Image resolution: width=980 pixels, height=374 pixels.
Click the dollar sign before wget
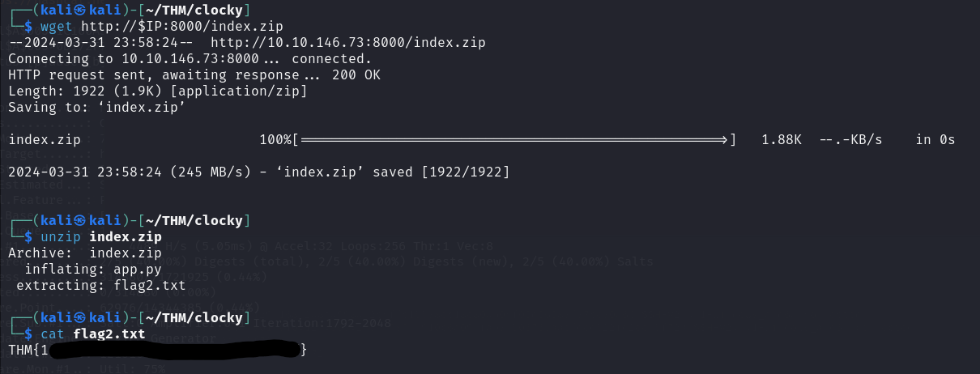tap(29, 26)
